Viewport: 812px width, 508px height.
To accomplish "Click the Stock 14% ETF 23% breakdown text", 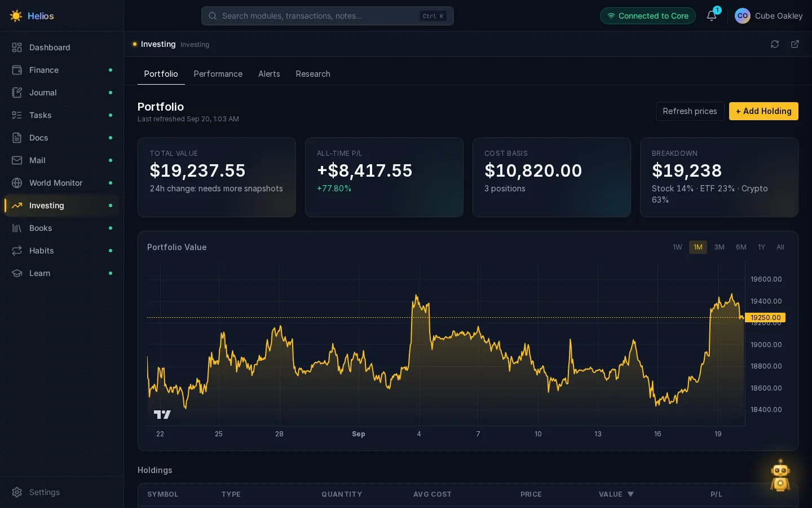I will click(x=710, y=194).
